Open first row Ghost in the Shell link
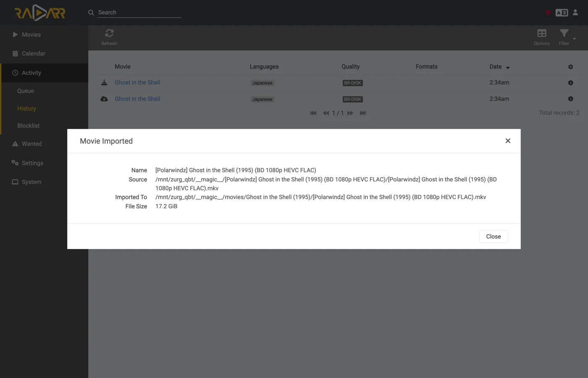The height and width of the screenshot is (378, 588). point(137,82)
